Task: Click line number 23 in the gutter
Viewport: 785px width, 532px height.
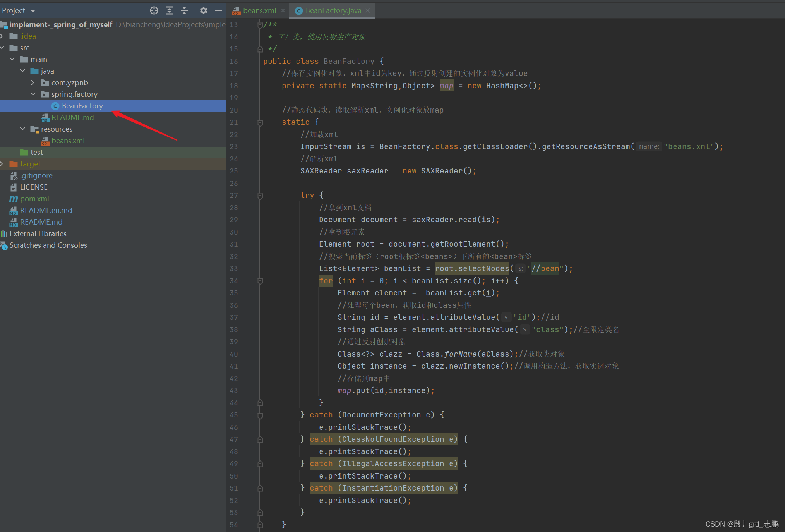Action: pyautogui.click(x=234, y=147)
